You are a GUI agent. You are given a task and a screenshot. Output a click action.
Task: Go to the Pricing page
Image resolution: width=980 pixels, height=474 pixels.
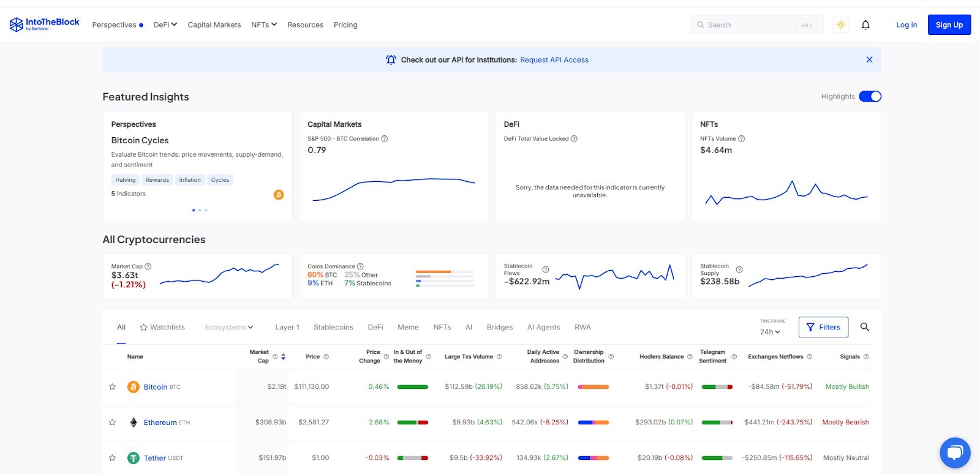(x=345, y=25)
